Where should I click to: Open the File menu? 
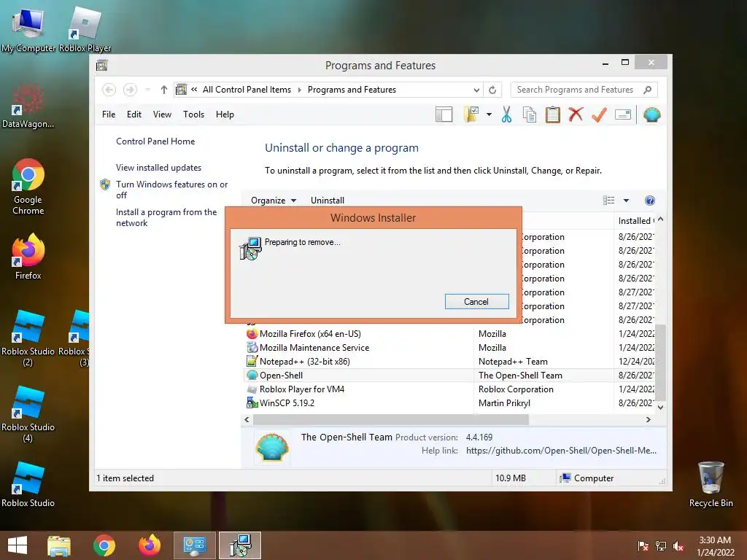109,114
